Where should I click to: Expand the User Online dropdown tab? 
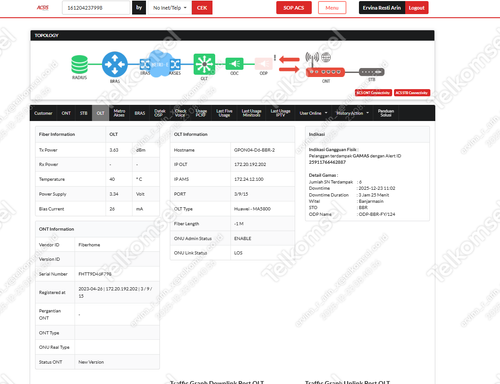313,113
